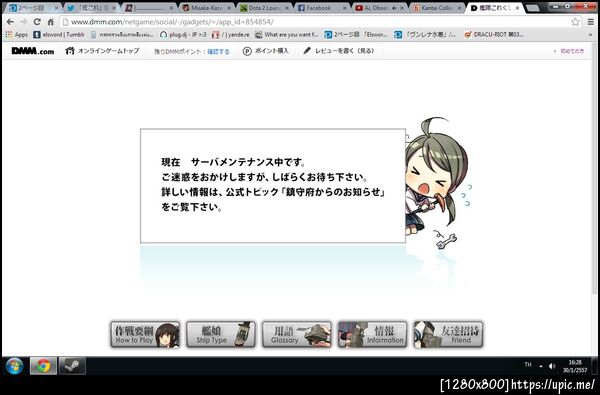
Task: Reload the page with the refresh icon
Action: pos(37,22)
